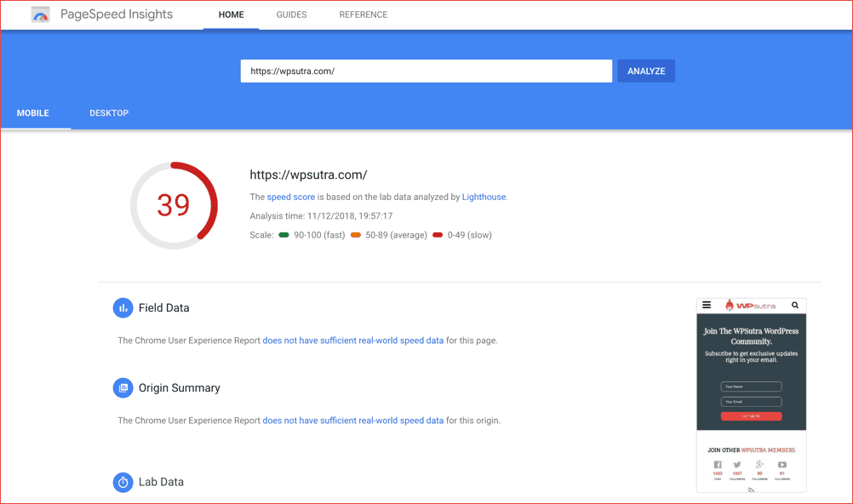Click the green fast scale indicator
This screenshot has height=504, width=853.
pyautogui.click(x=283, y=235)
